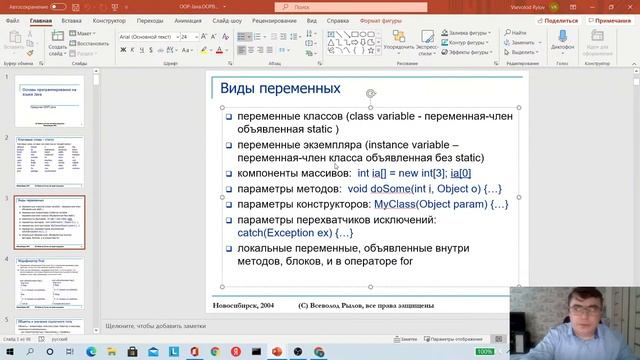Click the decrease font size icon
This screenshot has height=360, width=640.
[x=214, y=37]
